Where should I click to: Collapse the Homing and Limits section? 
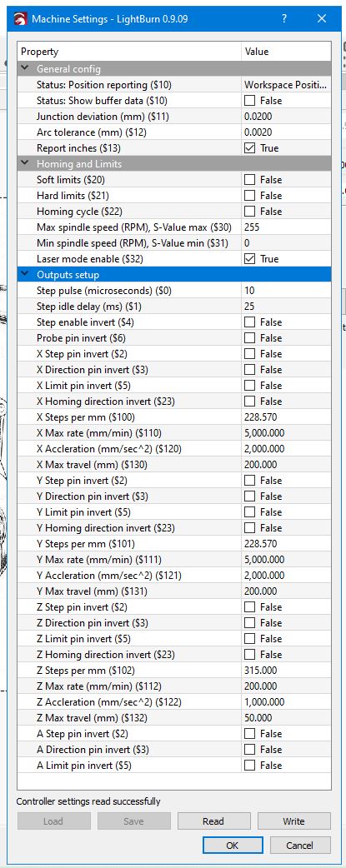25,164
